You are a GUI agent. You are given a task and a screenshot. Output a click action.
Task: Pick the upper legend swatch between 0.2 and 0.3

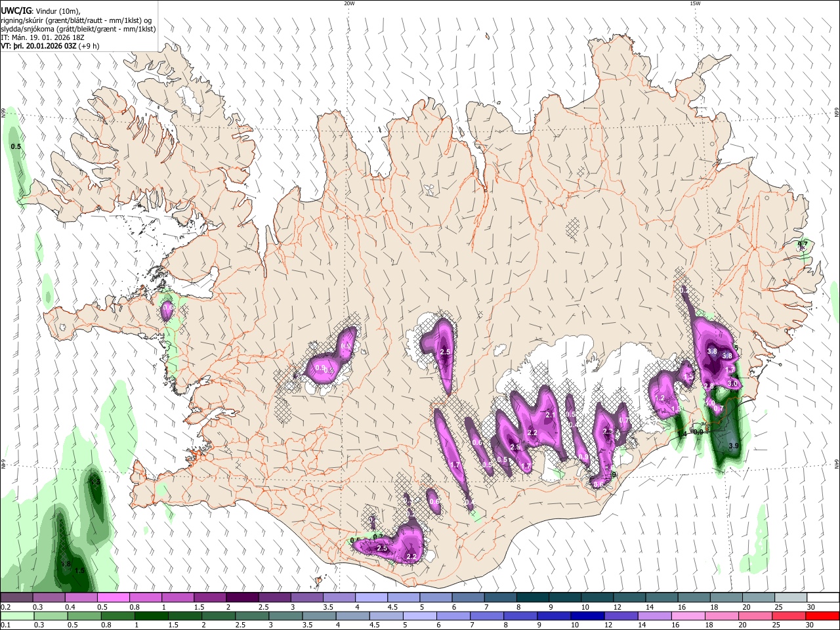pyautogui.click(x=16, y=598)
